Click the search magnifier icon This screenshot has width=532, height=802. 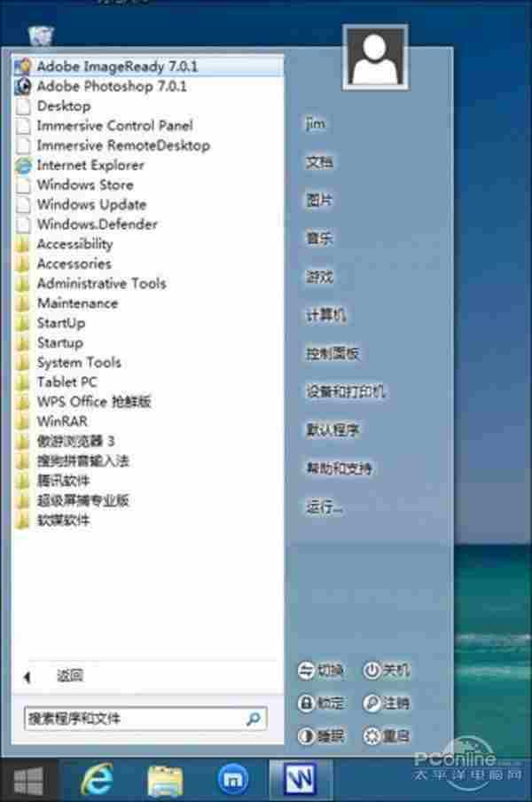click(x=254, y=718)
